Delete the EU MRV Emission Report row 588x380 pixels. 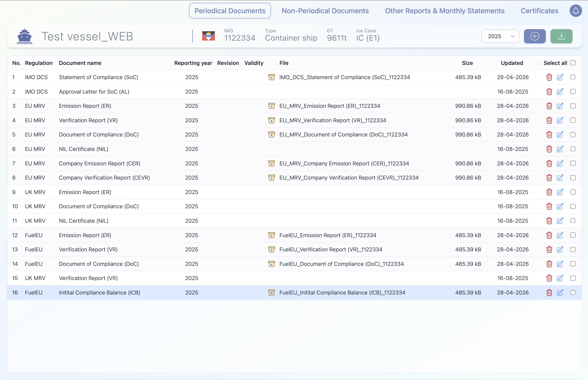point(549,106)
